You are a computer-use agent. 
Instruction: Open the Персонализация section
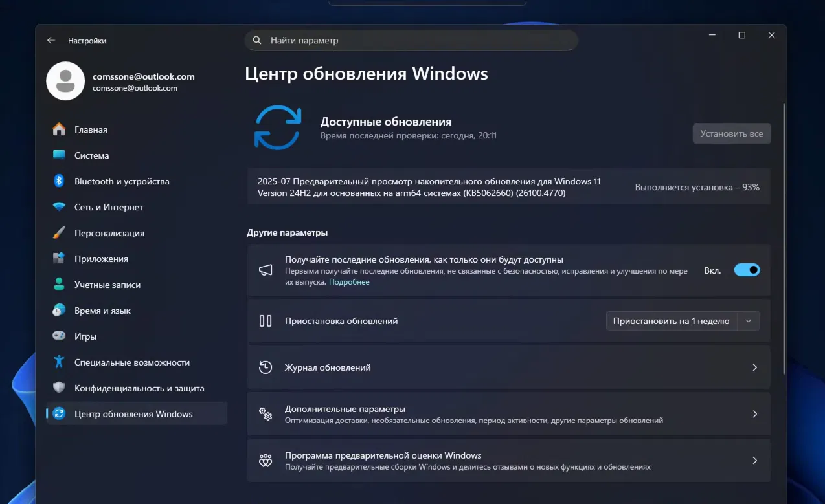pos(137,233)
